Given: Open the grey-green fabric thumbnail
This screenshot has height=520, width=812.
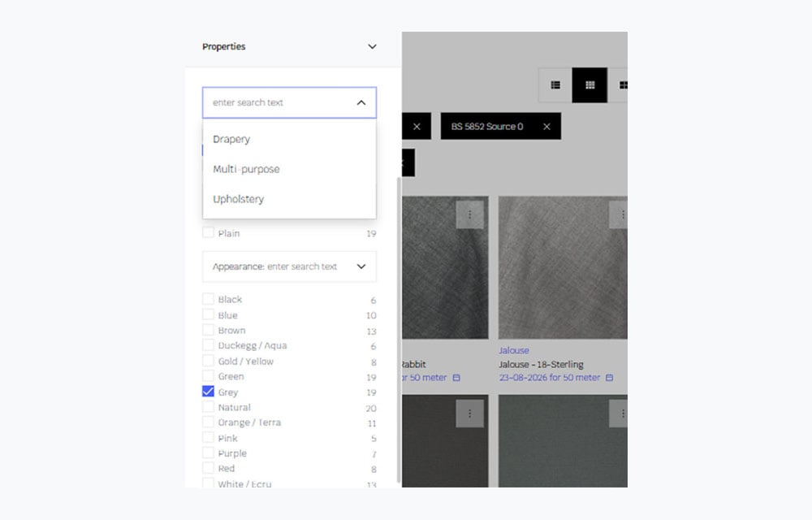Looking at the screenshot, I should point(563,440).
